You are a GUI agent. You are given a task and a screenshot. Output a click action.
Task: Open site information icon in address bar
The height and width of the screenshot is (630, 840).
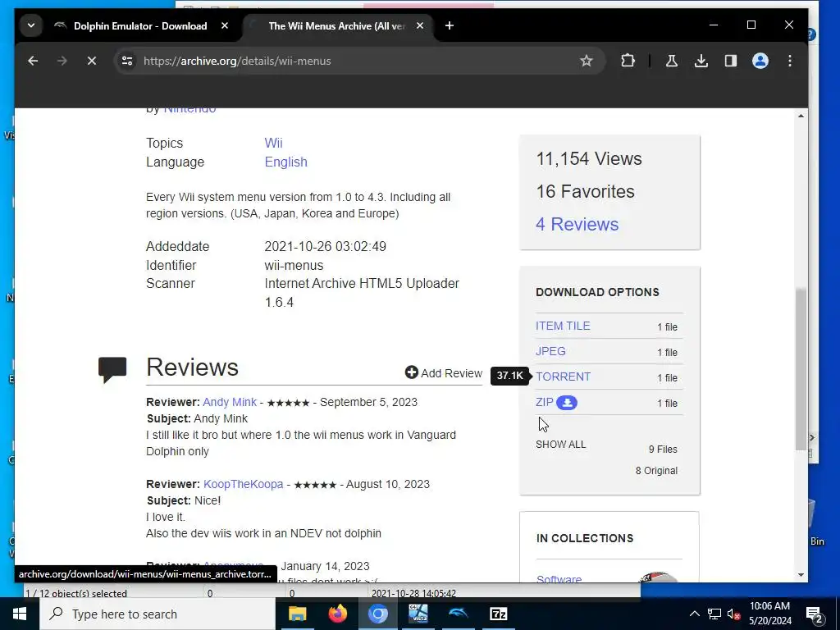tap(127, 61)
